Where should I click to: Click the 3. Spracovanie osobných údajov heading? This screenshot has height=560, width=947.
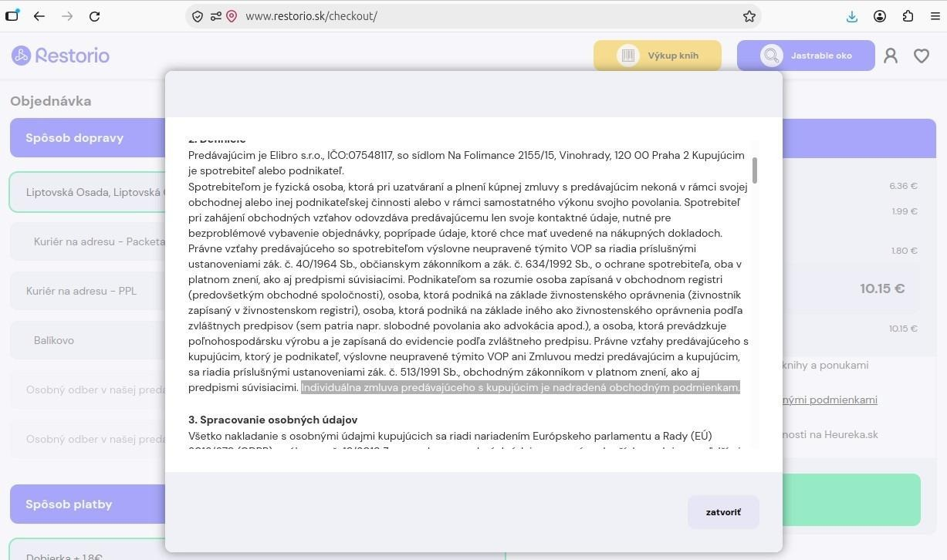pyautogui.click(x=272, y=420)
